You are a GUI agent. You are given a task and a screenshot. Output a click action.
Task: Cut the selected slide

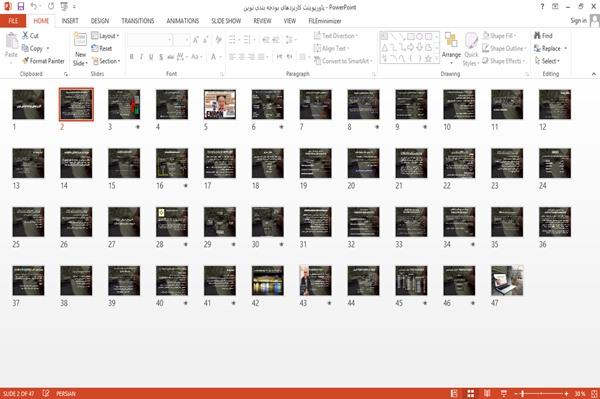[x=30, y=36]
